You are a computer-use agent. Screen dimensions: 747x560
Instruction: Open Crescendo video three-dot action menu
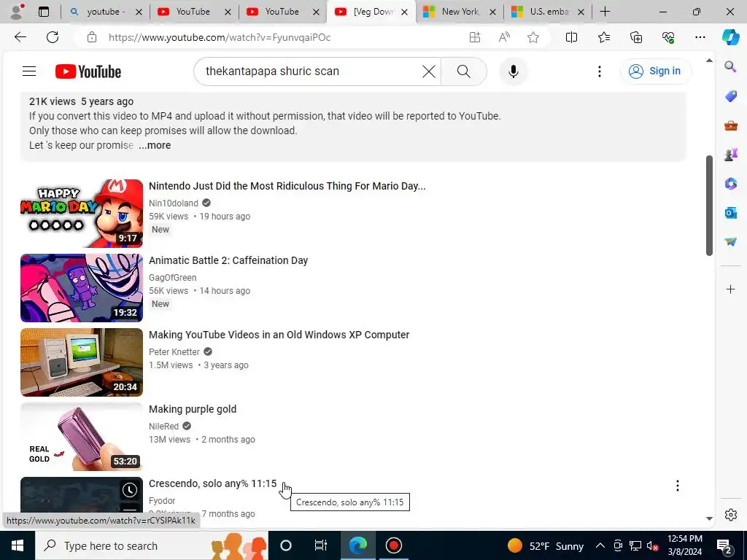click(678, 486)
